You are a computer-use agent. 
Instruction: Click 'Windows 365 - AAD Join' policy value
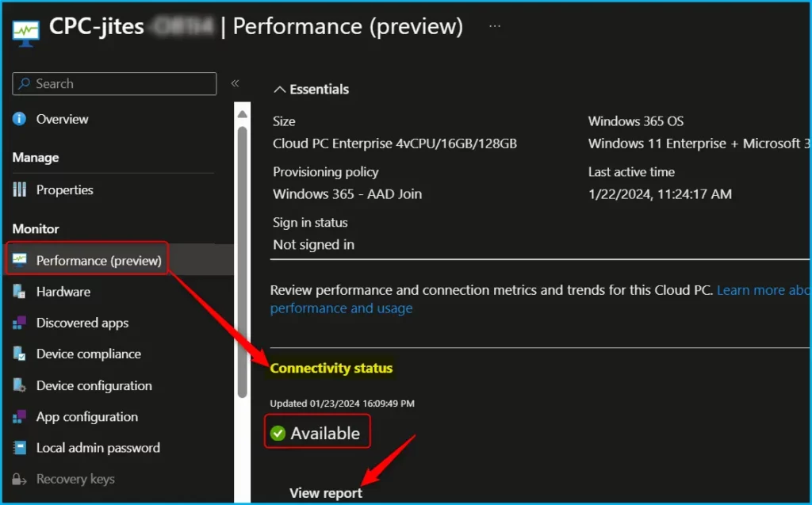pyautogui.click(x=347, y=193)
